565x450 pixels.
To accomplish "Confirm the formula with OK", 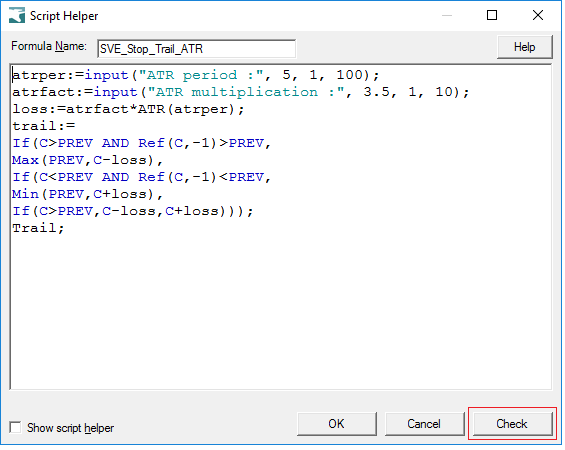I will point(336,424).
